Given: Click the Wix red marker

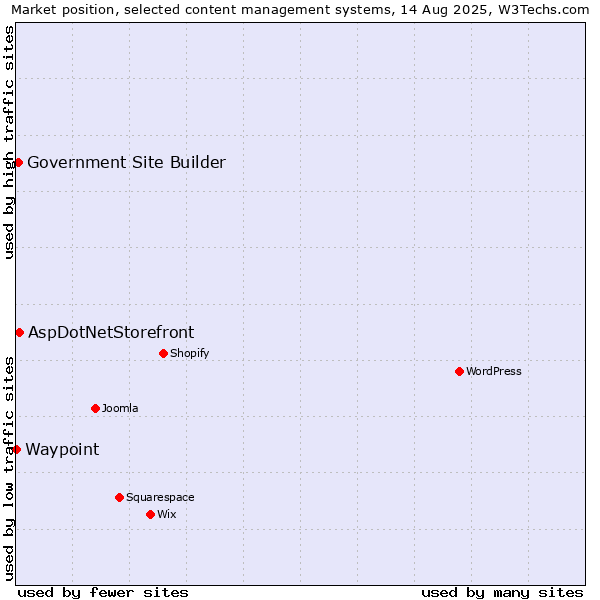Looking at the screenshot, I should coord(150,514).
